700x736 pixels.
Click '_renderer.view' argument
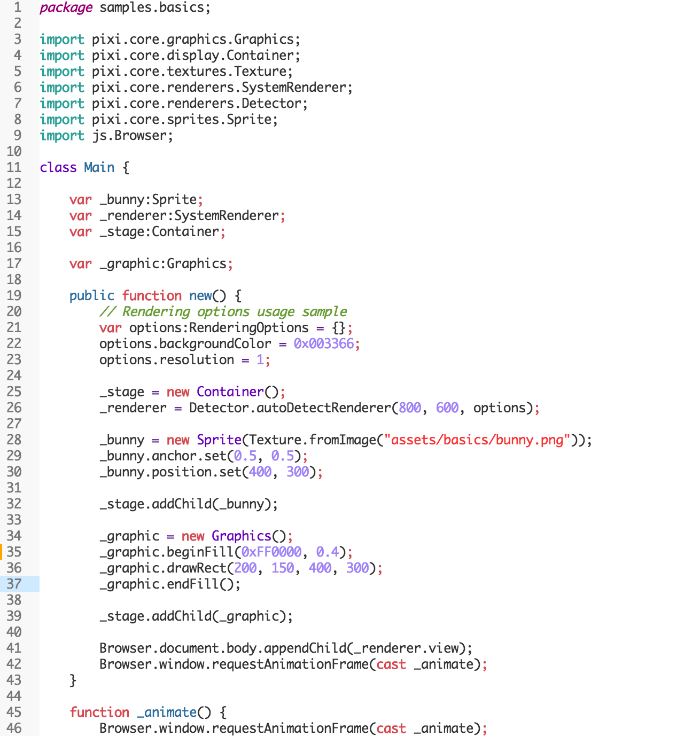[x=406, y=648]
